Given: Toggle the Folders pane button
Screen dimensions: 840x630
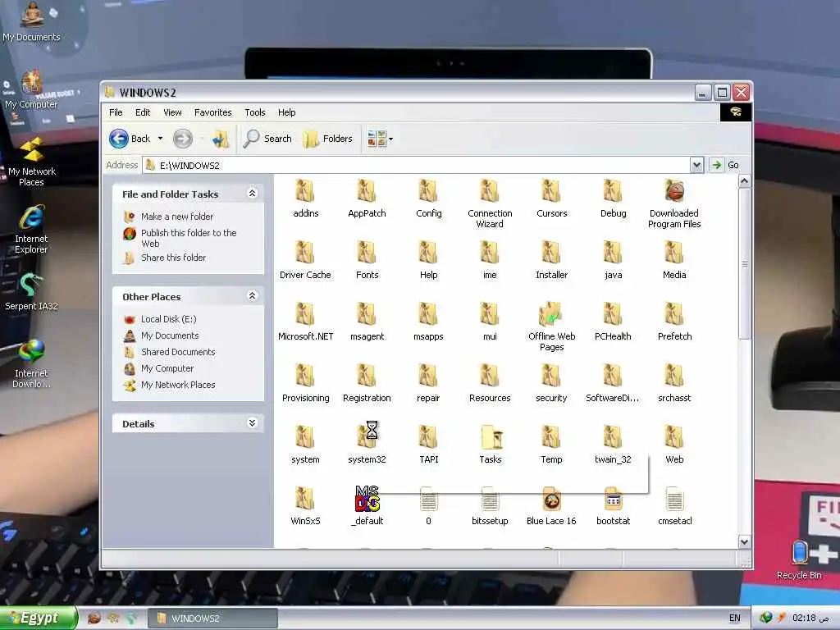Looking at the screenshot, I should pyautogui.click(x=328, y=139).
